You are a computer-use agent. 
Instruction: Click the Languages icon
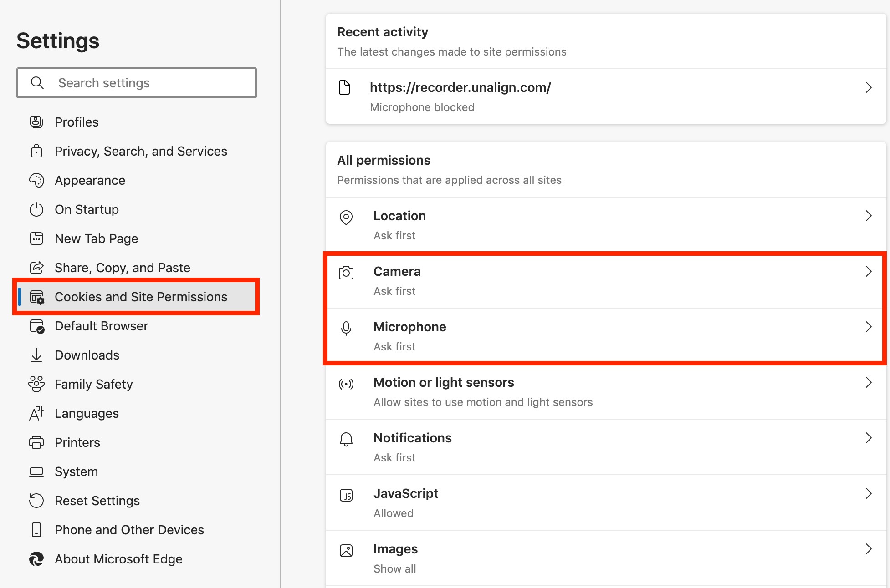36,413
